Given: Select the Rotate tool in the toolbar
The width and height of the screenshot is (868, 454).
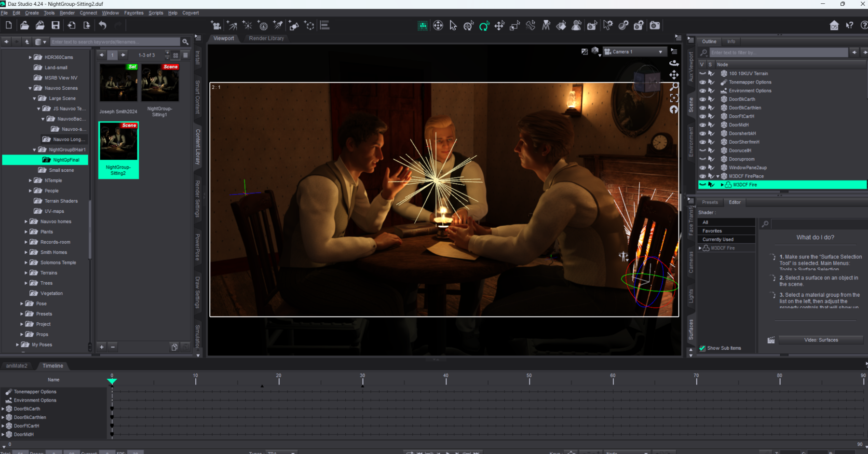Looking at the screenshot, I should click(484, 26).
